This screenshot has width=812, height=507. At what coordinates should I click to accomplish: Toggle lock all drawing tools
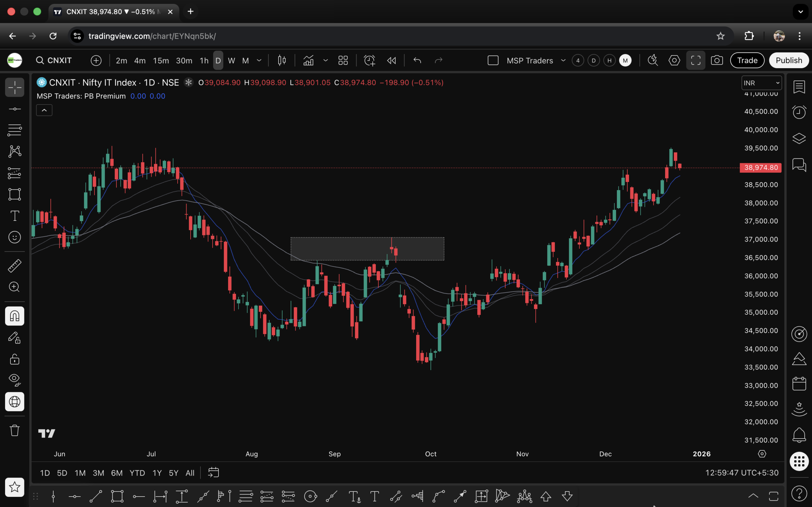pos(14,359)
